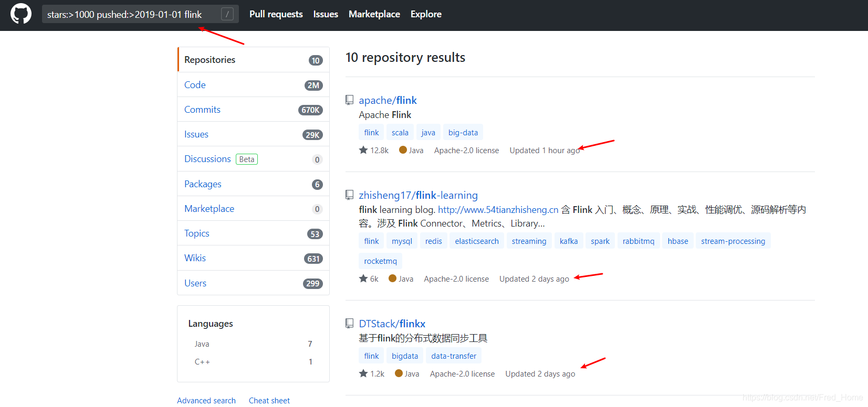Click the streaming topic tag
The image size is (868, 407).
[529, 241]
